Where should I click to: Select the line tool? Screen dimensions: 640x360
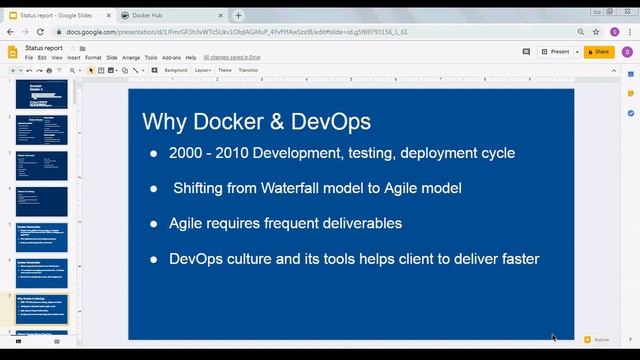(x=136, y=71)
